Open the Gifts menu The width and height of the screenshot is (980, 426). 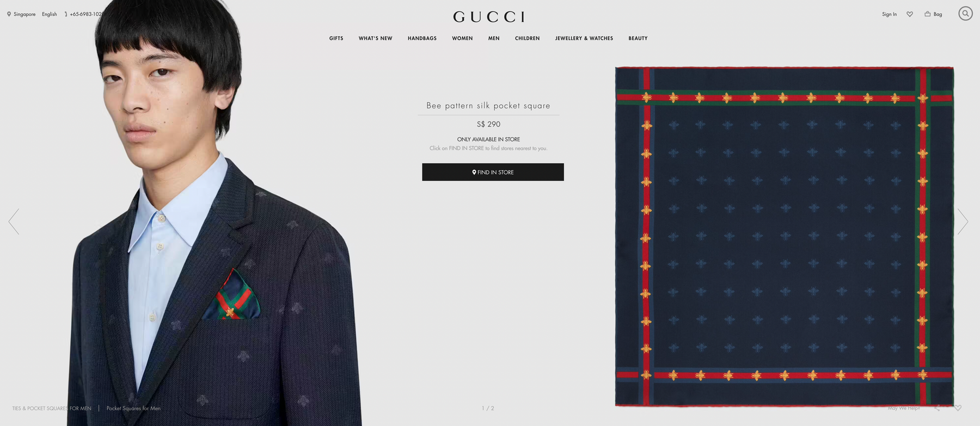point(336,38)
